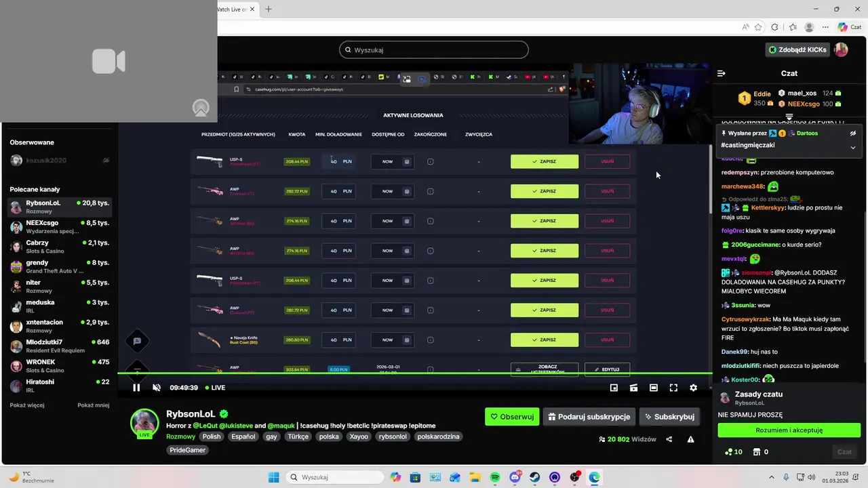The width and height of the screenshot is (868, 488).
Task: Follow the channel with Obserwuj button
Action: pos(512,417)
